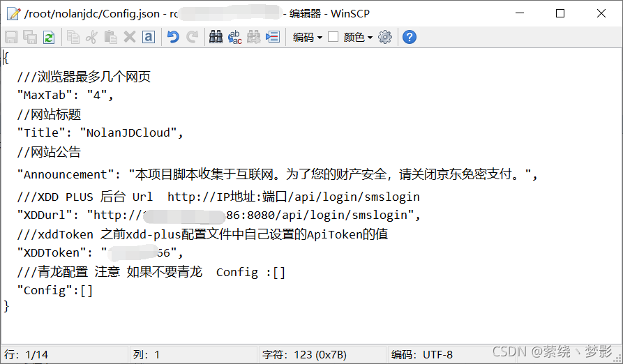The height and width of the screenshot is (364, 623).
Task: Place cursor on the "MaxTab": "4" line
Action: (x=65, y=96)
